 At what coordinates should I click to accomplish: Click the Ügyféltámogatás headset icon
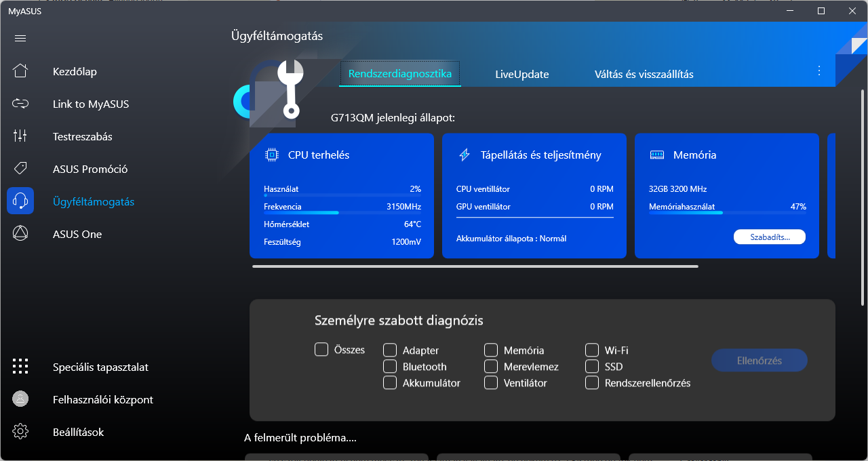click(x=20, y=201)
